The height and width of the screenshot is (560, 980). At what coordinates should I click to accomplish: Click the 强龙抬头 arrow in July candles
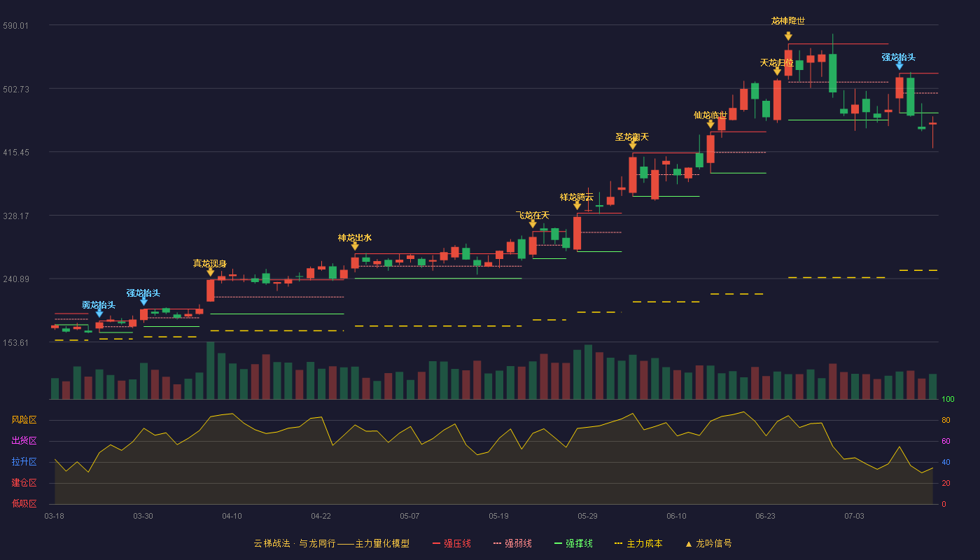899,66
